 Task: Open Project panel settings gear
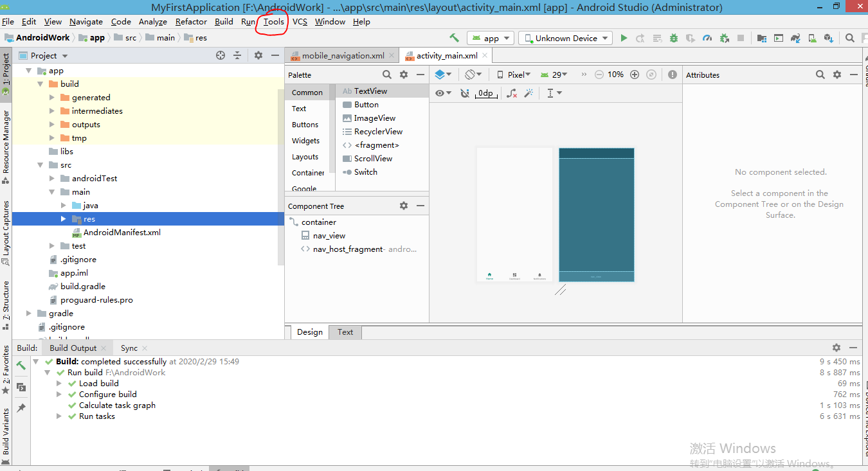coord(258,55)
